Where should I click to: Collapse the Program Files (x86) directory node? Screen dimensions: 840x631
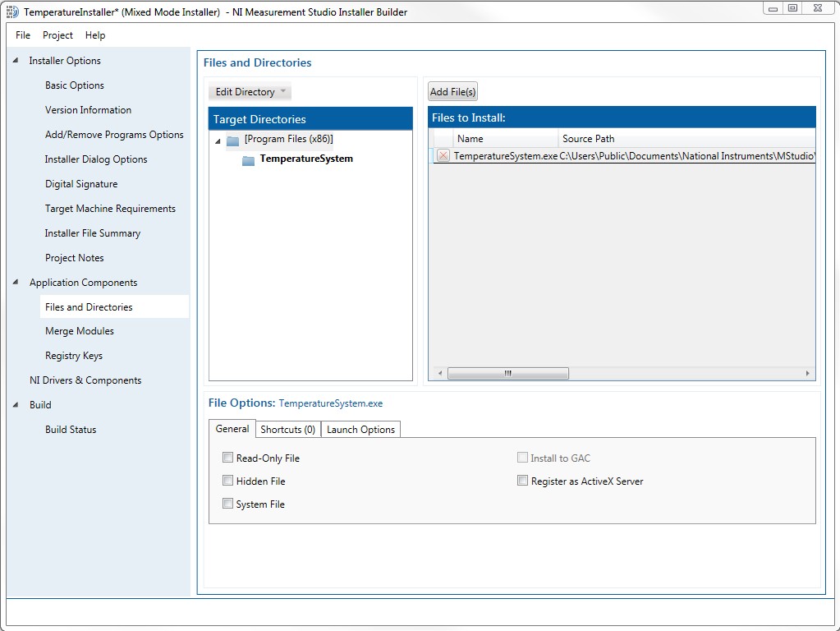coord(218,141)
